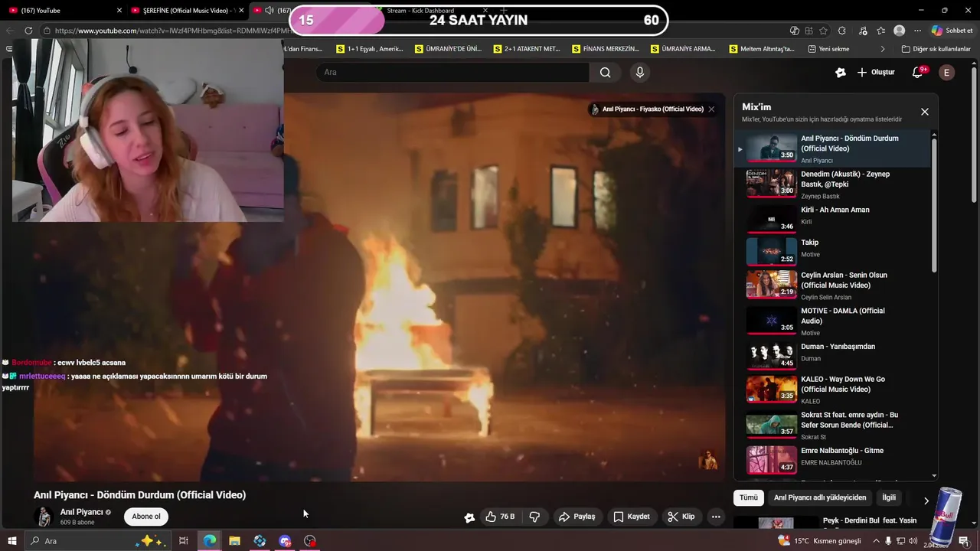Play 'Emre Nalbantoğlu - Gitme' in playlist

click(x=833, y=459)
